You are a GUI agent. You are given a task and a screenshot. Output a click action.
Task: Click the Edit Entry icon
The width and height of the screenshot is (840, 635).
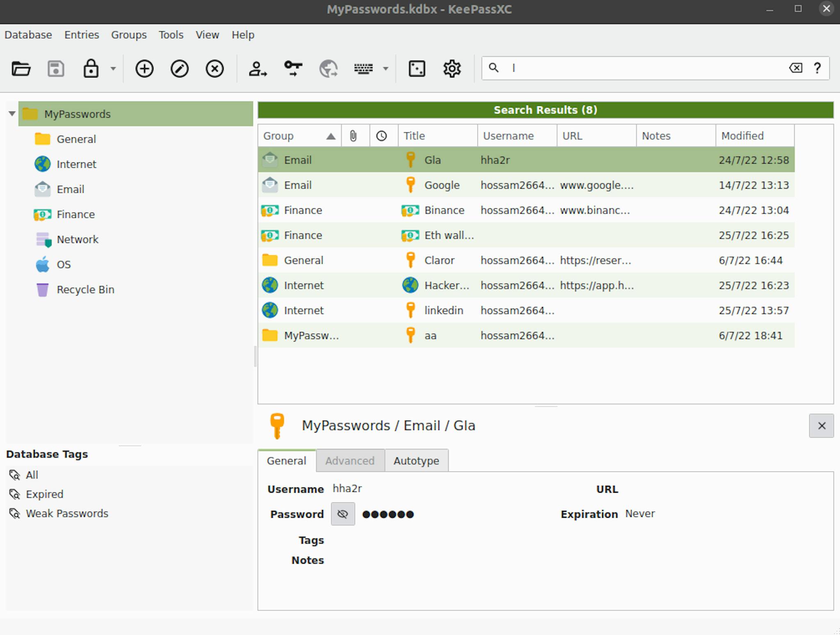[x=179, y=69]
